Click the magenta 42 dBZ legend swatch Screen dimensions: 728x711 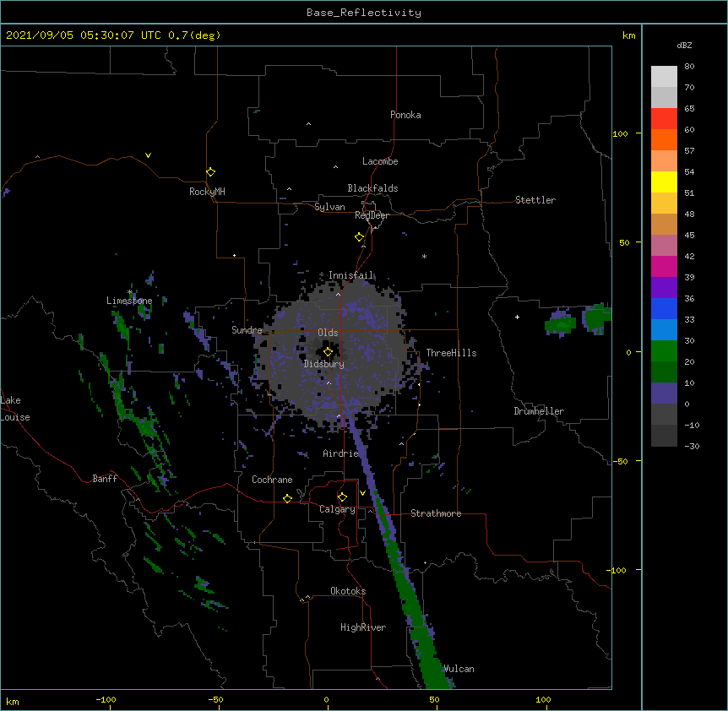point(664,266)
